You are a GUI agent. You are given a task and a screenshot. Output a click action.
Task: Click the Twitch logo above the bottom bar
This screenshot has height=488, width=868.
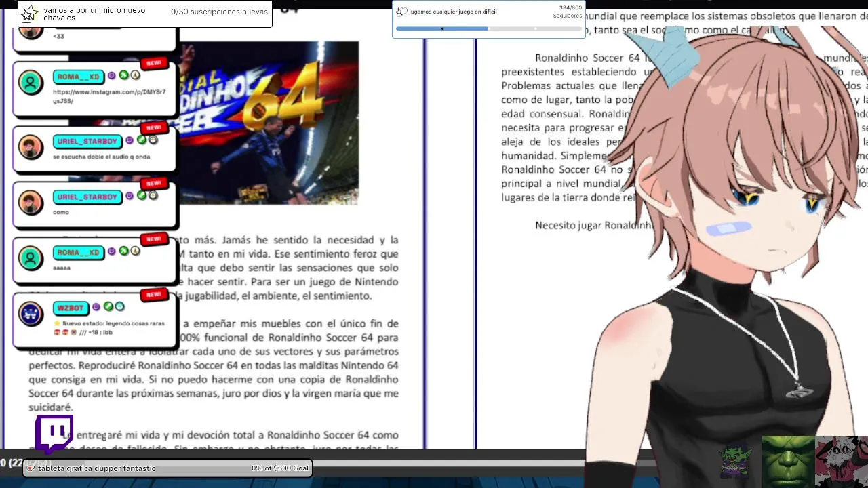pyautogui.click(x=54, y=434)
